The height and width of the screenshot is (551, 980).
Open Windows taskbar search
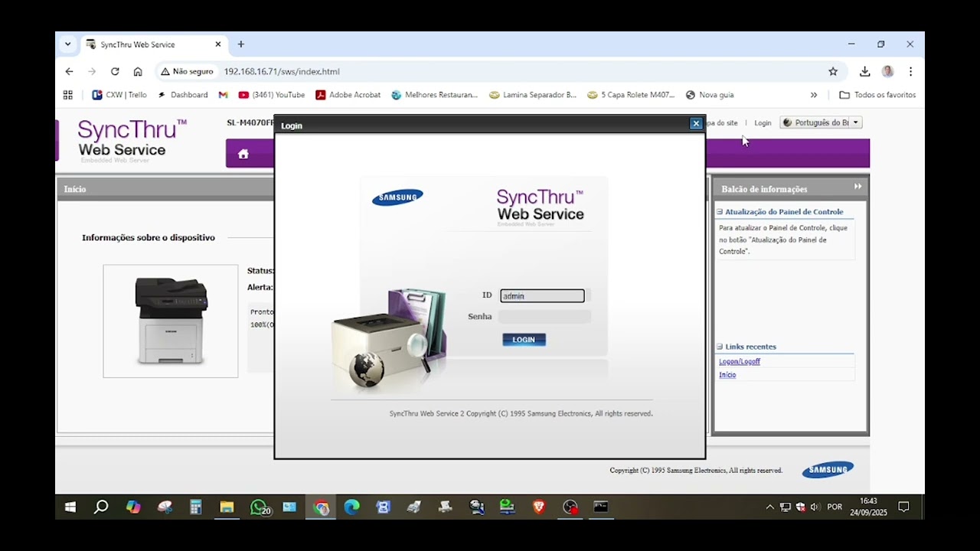click(x=101, y=507)
